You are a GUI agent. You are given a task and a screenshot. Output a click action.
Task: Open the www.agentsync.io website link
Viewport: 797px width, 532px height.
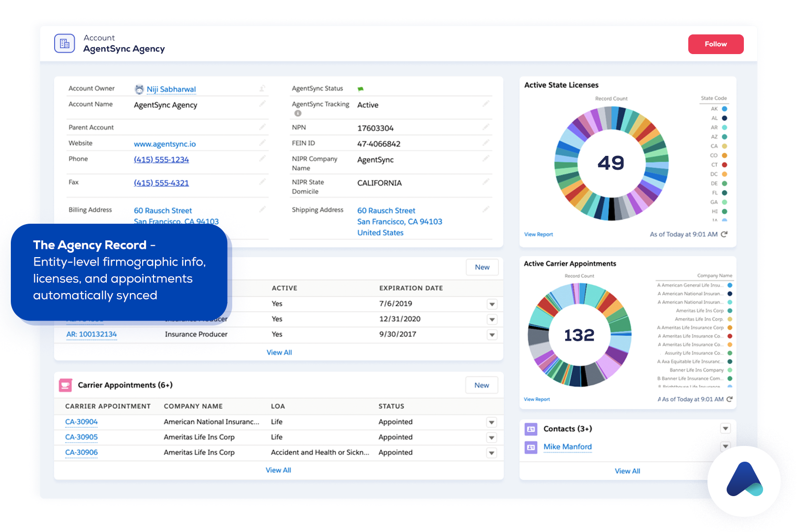165,143
